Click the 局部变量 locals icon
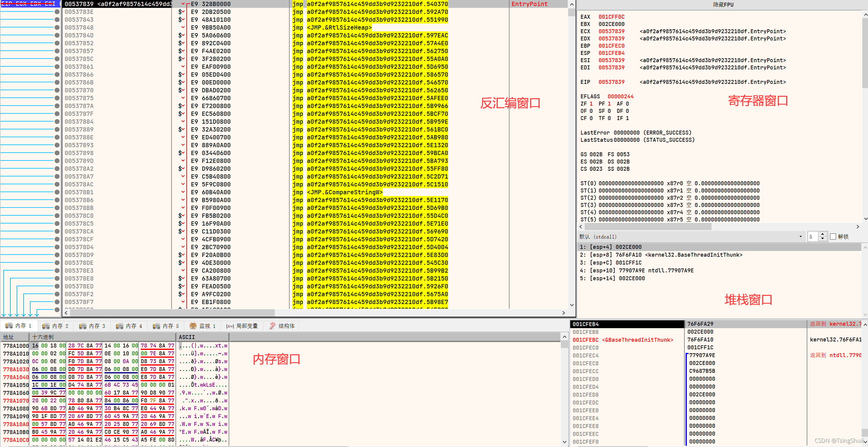The image size is (868, 447). 230,326
